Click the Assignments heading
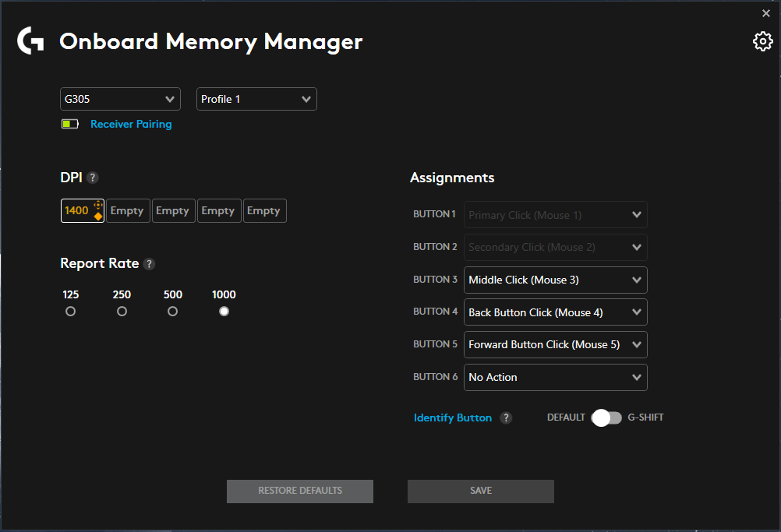This screenshot has width=781, height=532. click(x=452, y=178)
